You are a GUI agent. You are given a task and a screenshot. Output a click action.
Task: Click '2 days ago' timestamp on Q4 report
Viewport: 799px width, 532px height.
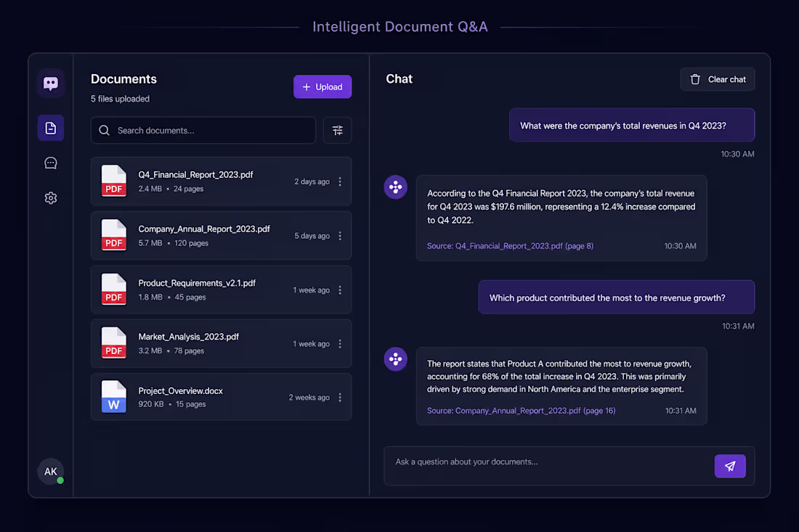pos(312,181)
